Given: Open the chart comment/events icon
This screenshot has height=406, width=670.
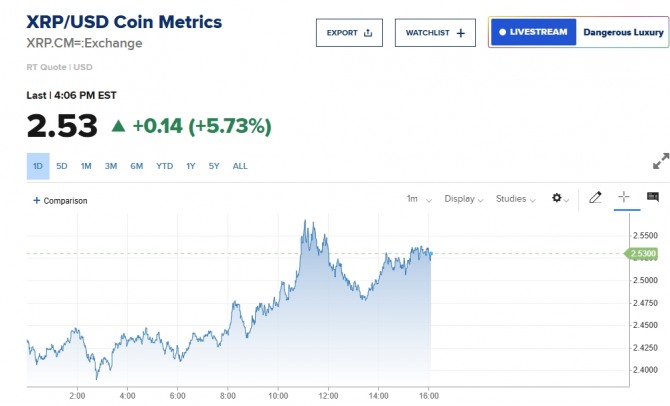Looking at the screenshot, I should point(653,198).
